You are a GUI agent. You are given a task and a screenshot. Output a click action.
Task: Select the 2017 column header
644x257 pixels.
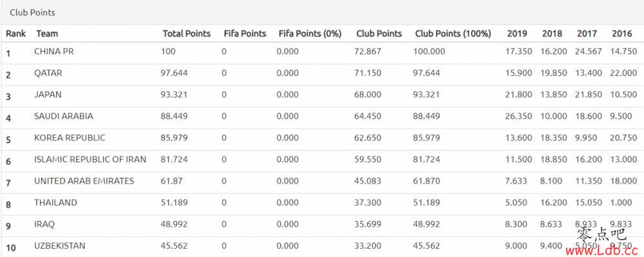coord(587,33)
